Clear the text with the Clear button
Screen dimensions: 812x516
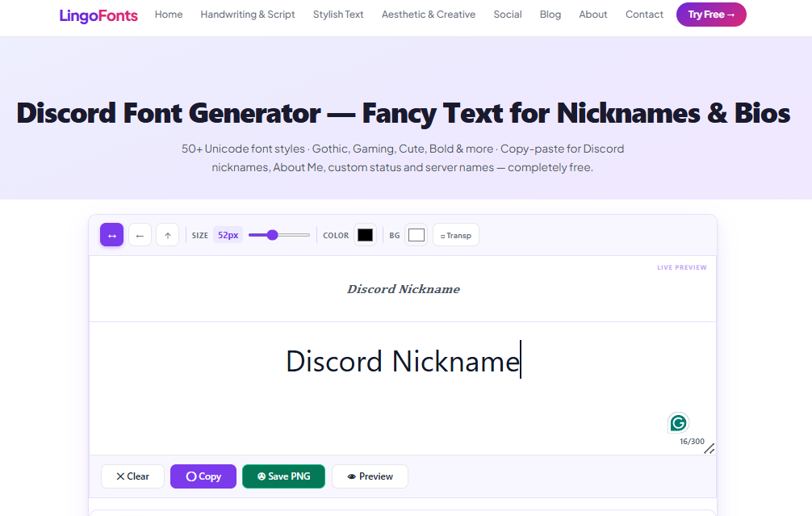(x=132, y=476)
